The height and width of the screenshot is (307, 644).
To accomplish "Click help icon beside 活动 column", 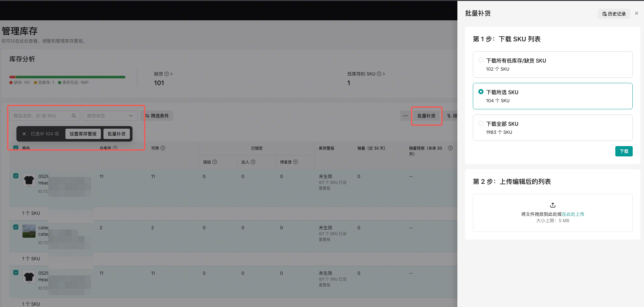I will click(x=215, y=162).
